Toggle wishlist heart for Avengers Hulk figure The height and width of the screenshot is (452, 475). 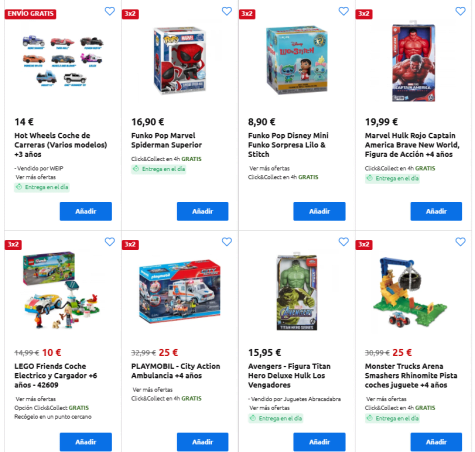click(x=344, y=242)
